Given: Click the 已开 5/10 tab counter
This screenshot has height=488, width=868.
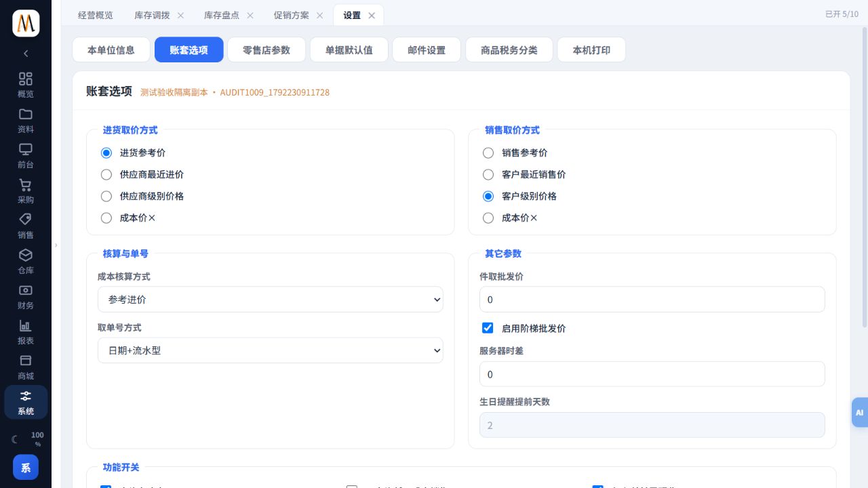Looking at the screenshot, I should 842,14.
